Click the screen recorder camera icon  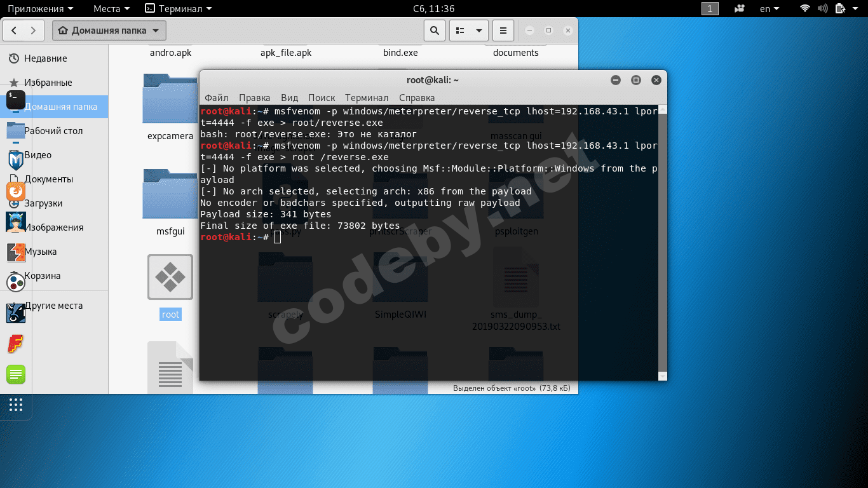740,9
